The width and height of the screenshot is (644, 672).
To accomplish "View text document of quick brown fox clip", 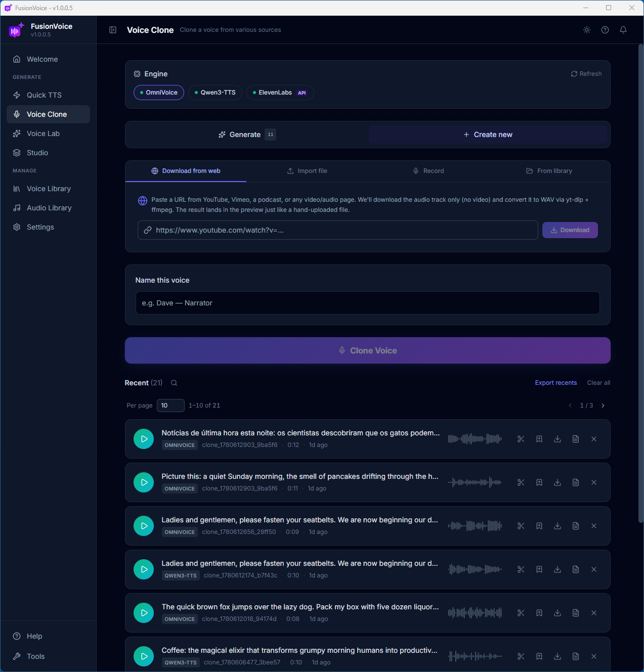I will click(x=576, y=613).
